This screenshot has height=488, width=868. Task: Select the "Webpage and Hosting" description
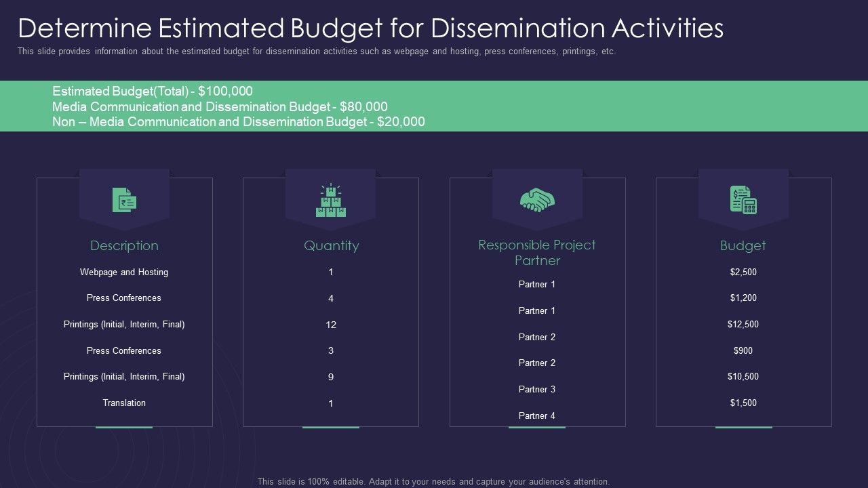point(124,272)
